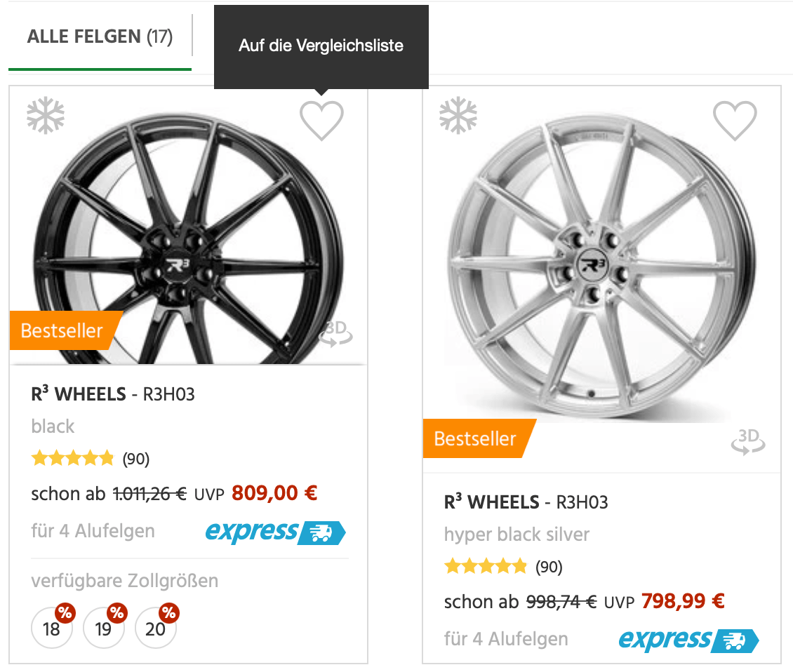Image resolution: width=793 pixels, height=672 pixels.
Task: Click star rating on silver wheel
Action: coord(485,567)
